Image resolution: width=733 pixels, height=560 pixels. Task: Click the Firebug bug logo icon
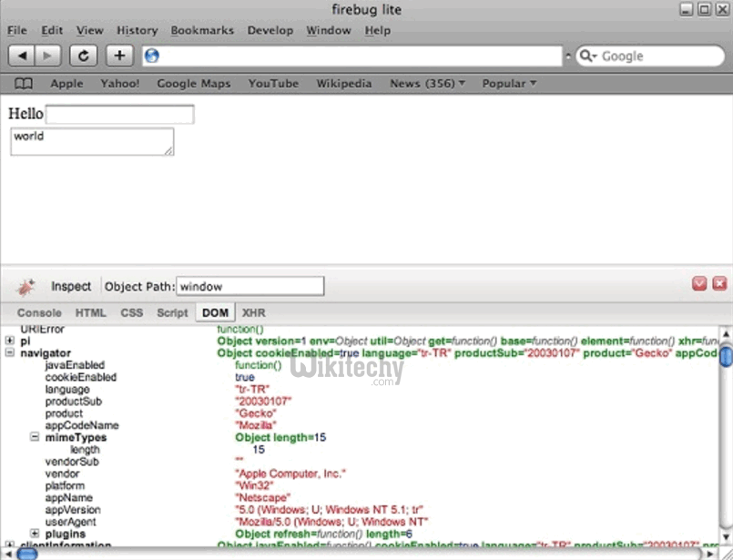tap(26, 286)
